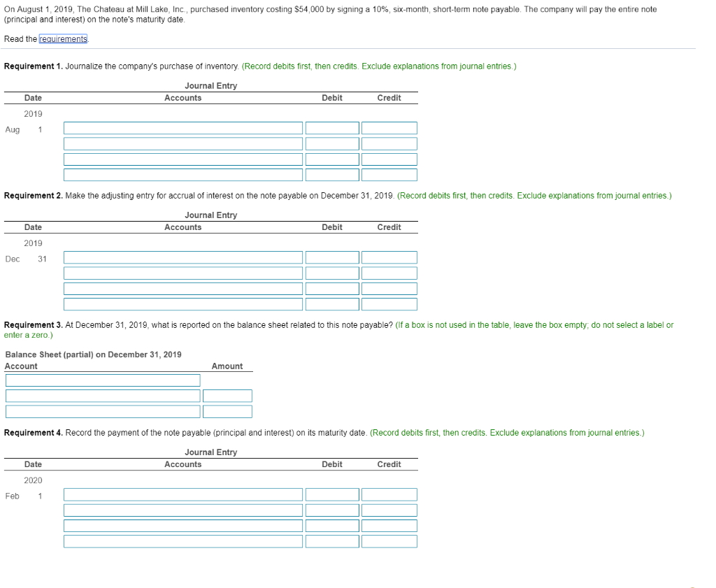Click second credit box in Requirement 2 journal
The image size is (716, 588).
(389, 273)
